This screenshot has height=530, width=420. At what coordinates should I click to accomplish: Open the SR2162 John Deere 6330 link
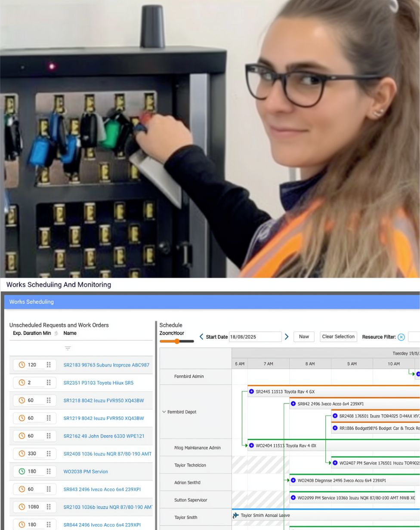(x=104, y=436)
